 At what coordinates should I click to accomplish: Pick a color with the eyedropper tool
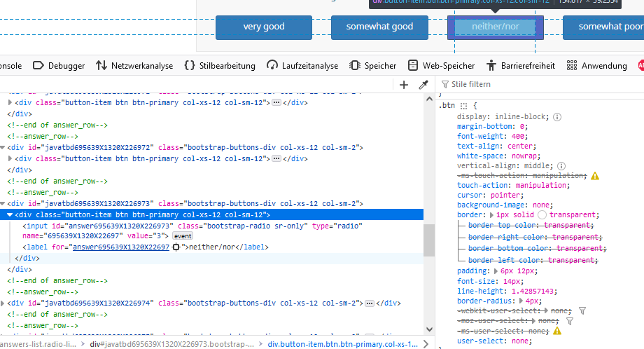(x=423, y=85)
